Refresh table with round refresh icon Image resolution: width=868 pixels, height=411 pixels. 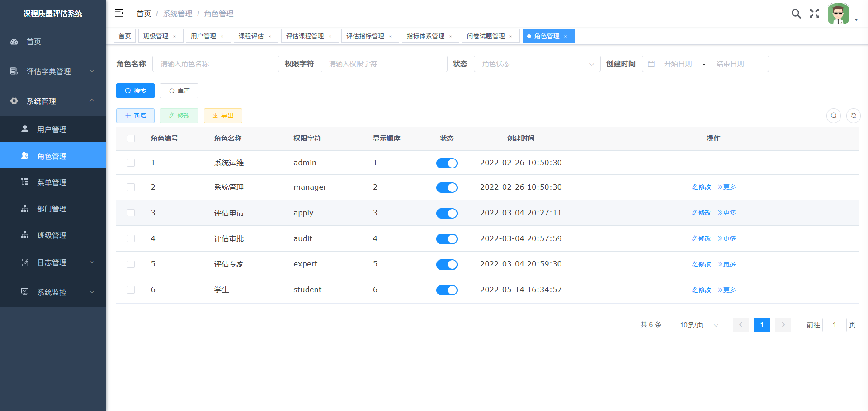pyautogui.click(x=854, y=116)
